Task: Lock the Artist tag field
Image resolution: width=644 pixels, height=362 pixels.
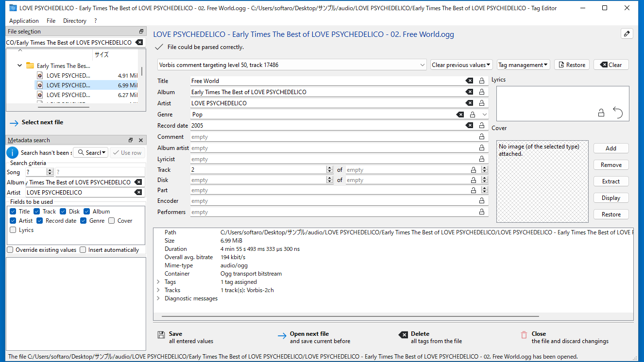Action: (x=482, y=103)
